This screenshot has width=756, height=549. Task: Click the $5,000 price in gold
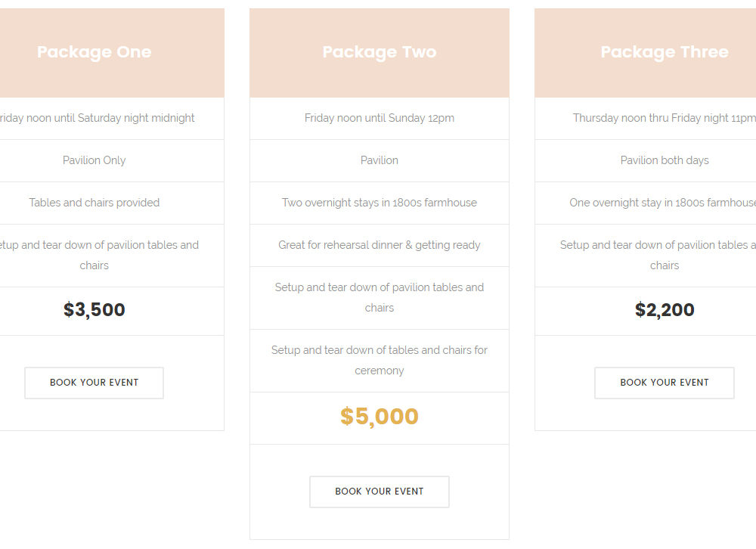click(380, 417)
